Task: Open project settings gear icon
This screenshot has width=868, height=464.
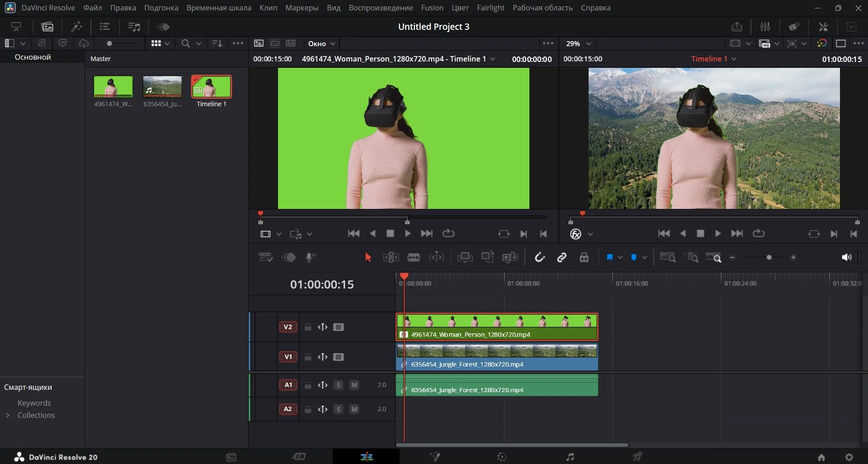Action: tap(849, 457)
